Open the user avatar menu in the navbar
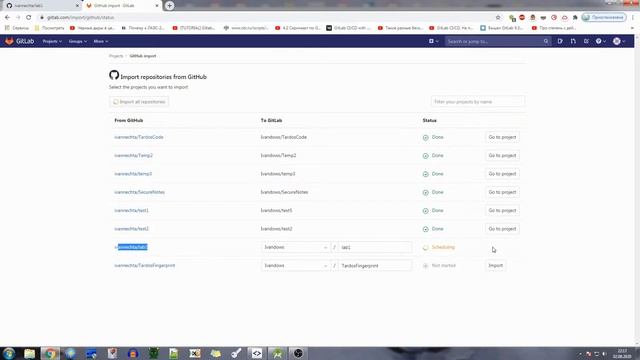Viewport: 640px width, 360px height. pyautogui.click(x=619, y=41)
